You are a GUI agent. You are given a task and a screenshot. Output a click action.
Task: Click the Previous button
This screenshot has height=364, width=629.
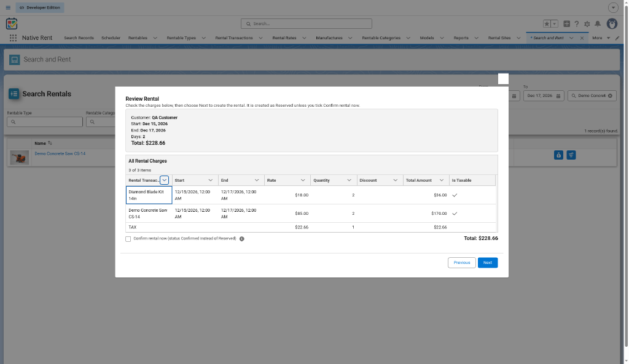point(462,263)
